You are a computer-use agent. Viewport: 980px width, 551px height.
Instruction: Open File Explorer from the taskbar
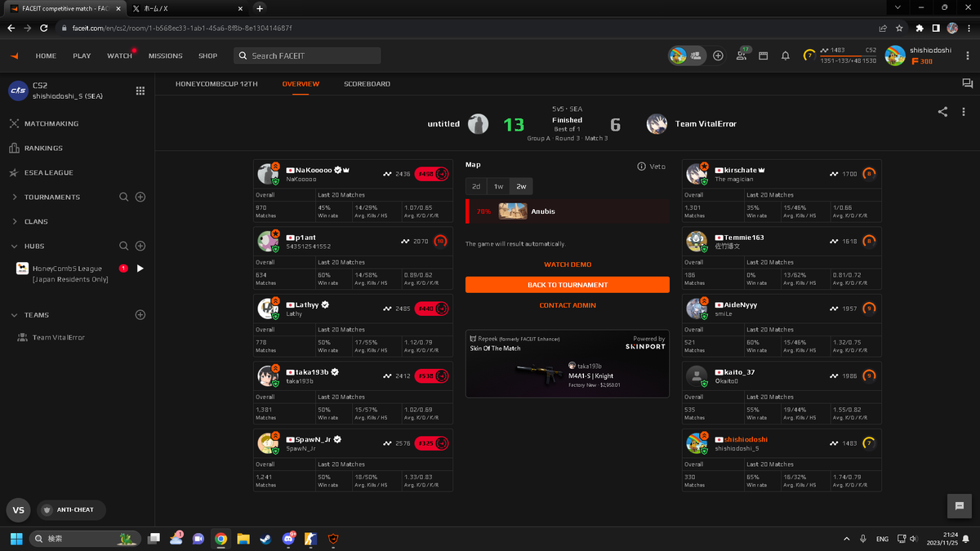coord(243,539)
